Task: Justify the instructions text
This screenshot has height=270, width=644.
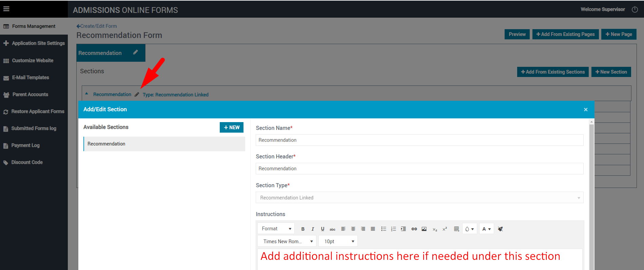Action: [x=373, y=229]
